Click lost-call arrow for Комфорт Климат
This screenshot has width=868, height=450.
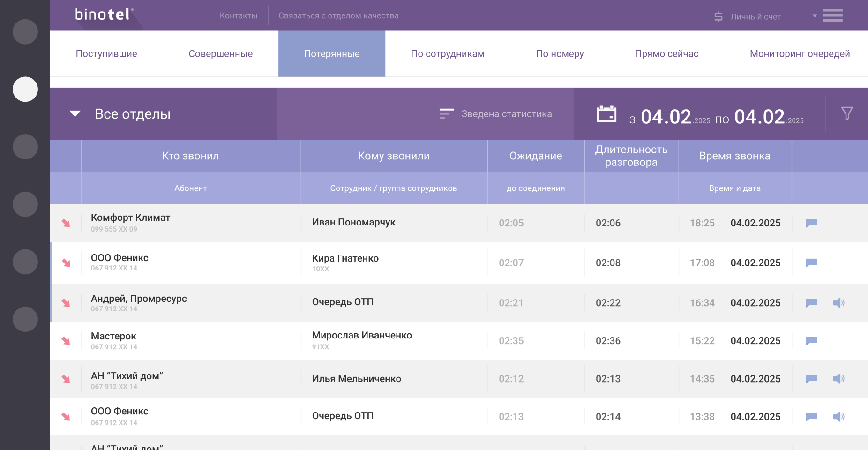pos(66,223)
